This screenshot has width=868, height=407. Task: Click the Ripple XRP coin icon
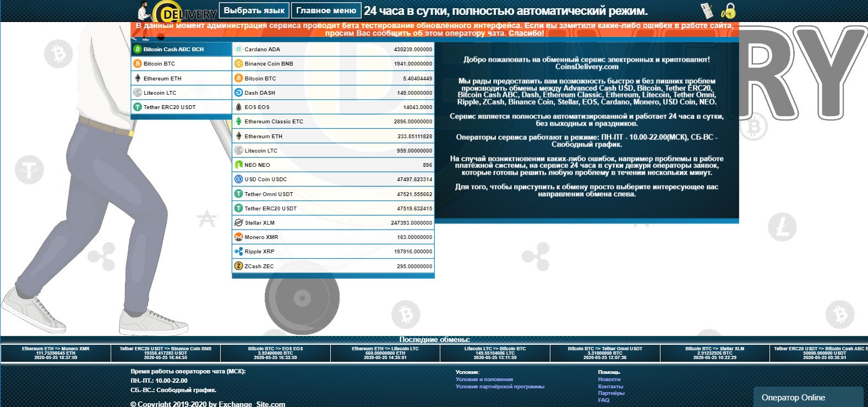pos(238,251)
